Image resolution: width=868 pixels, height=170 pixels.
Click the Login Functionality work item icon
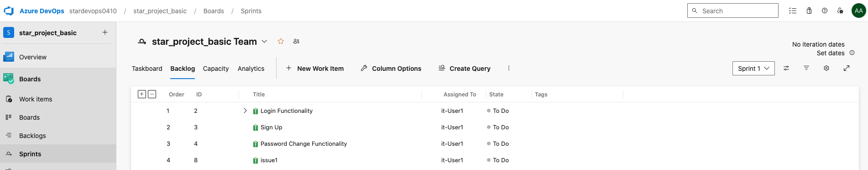tap(256, 111)
